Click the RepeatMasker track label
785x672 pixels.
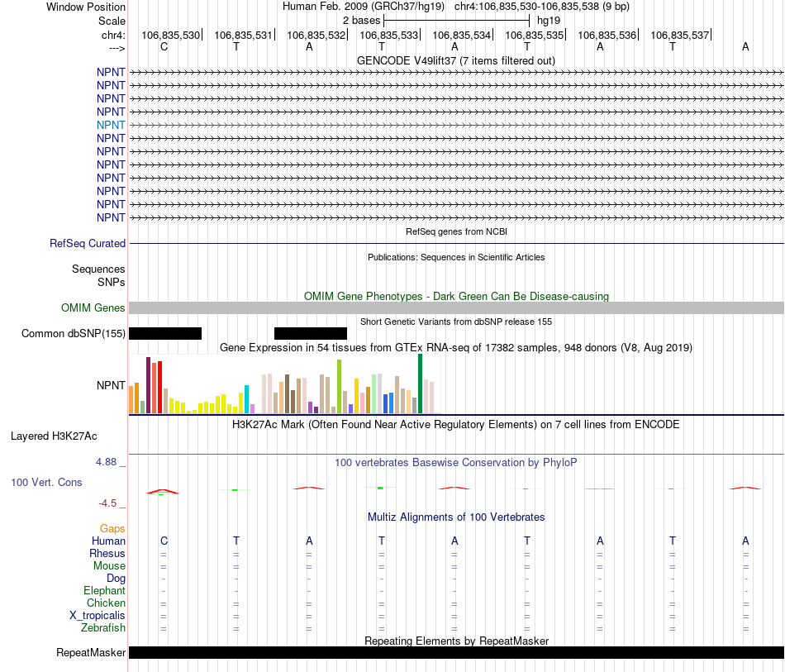(x=91, y=652)
